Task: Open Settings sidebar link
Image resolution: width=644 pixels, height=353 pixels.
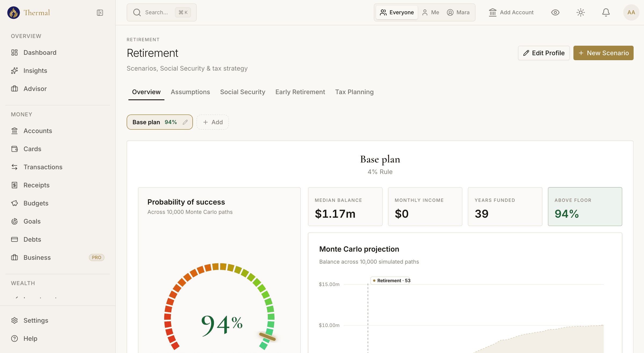Action: 36,321
